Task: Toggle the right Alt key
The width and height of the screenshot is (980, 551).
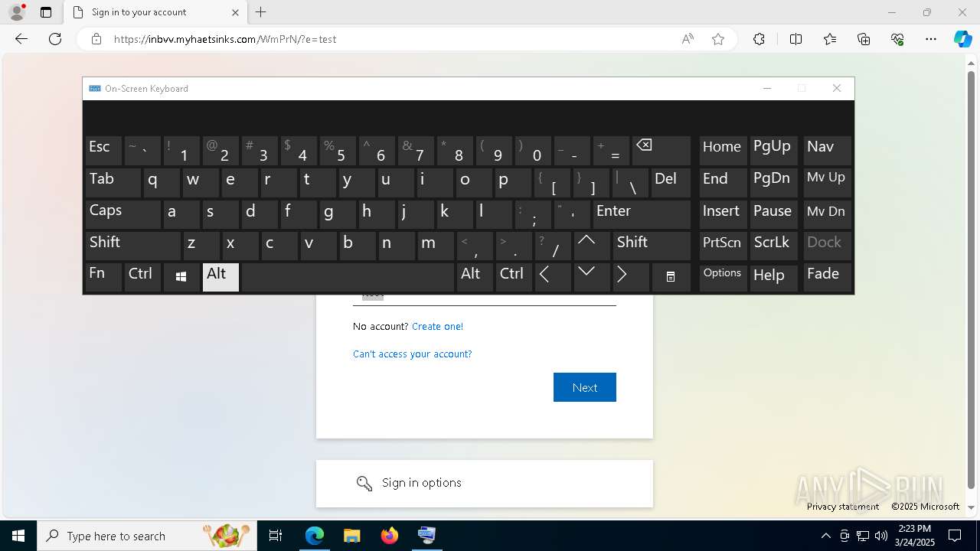Action: [475, 277]
